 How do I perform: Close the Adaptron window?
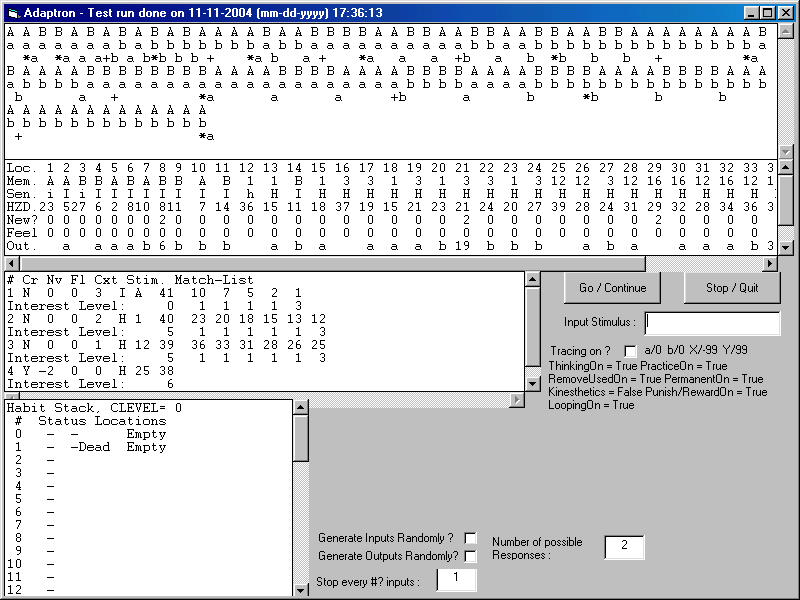pos(785,13)
